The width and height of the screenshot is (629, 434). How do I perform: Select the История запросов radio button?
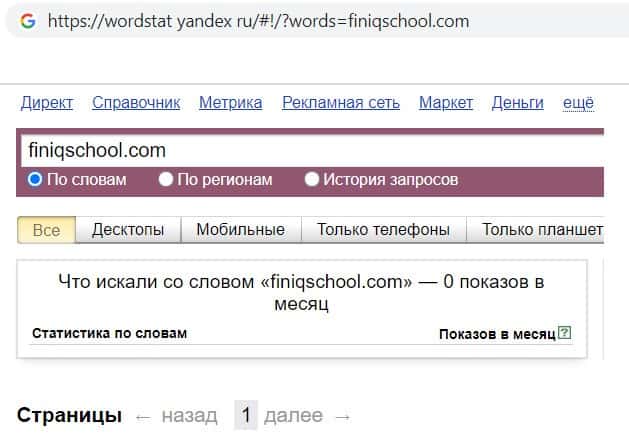pos(312,179)
